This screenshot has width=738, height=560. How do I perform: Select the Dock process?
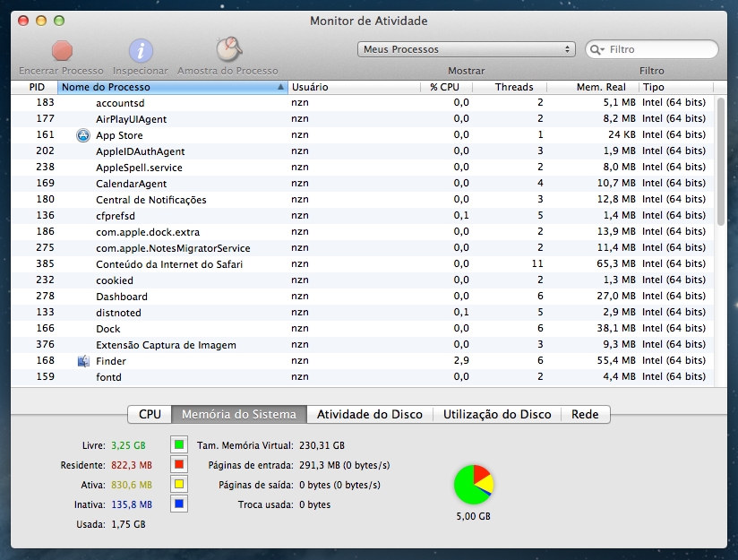pyautogui.click(x=362, y=328)
